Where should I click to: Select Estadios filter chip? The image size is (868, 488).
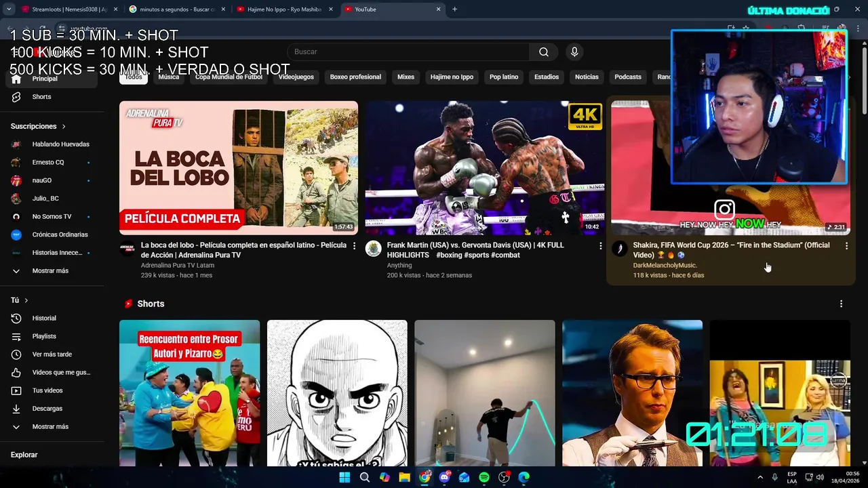click(547, 77)
